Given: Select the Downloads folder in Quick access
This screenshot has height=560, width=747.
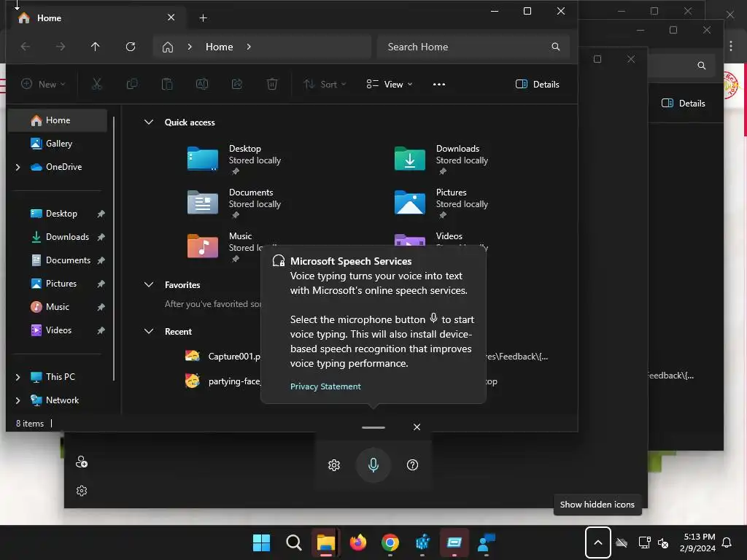Looking at the screenshot, I should [x=441, y=158].
